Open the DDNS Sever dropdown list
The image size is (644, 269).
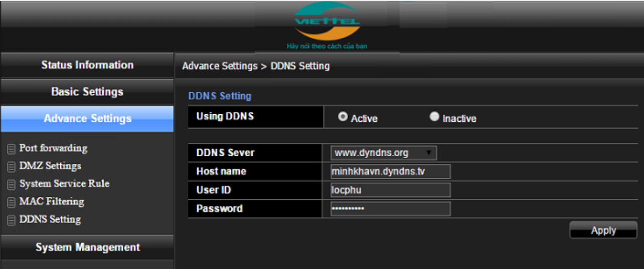point(383,153)
